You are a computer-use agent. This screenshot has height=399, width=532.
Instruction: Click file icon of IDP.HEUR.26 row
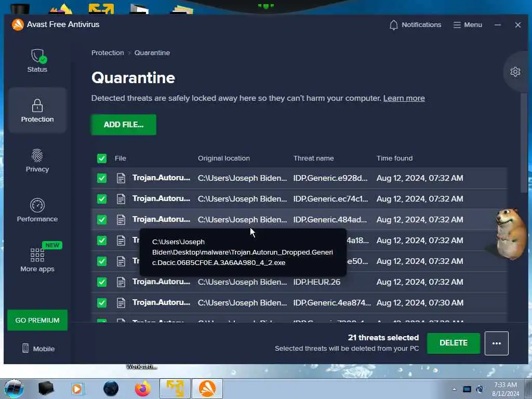tap(121, 282)
